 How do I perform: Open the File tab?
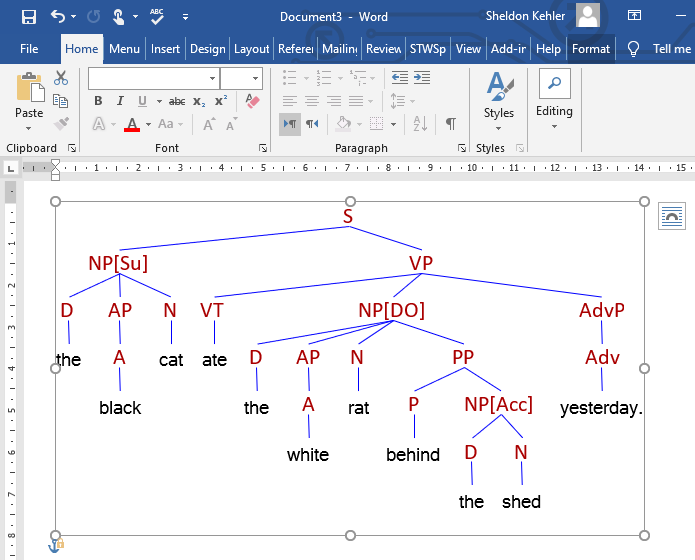point(29,49)
